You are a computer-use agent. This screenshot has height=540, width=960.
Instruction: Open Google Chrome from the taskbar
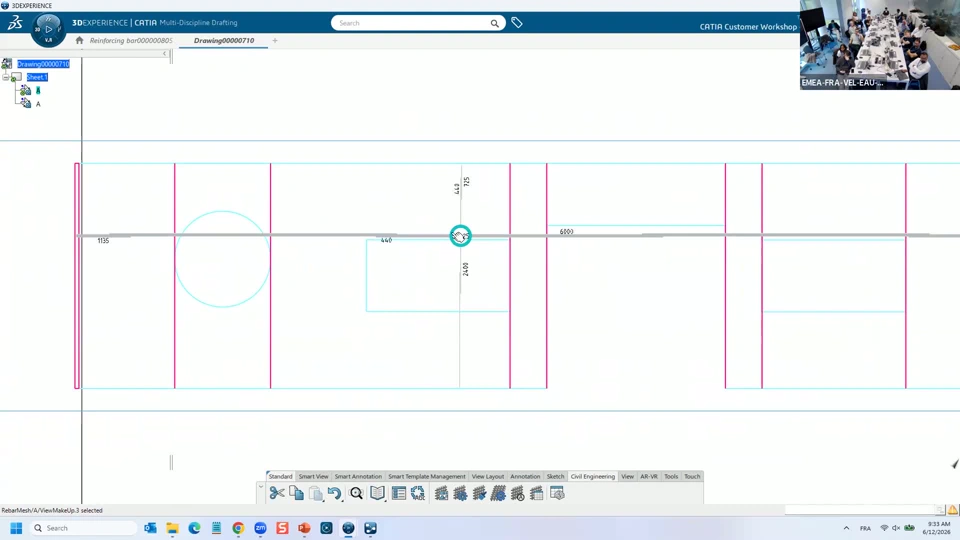coord(238,528)
